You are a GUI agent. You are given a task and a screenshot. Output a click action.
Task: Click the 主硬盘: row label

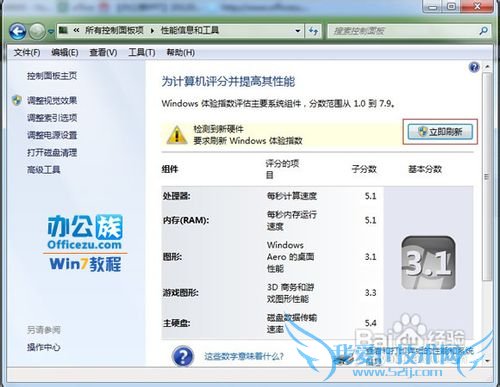pyautogui.click(x=176, y=323)
